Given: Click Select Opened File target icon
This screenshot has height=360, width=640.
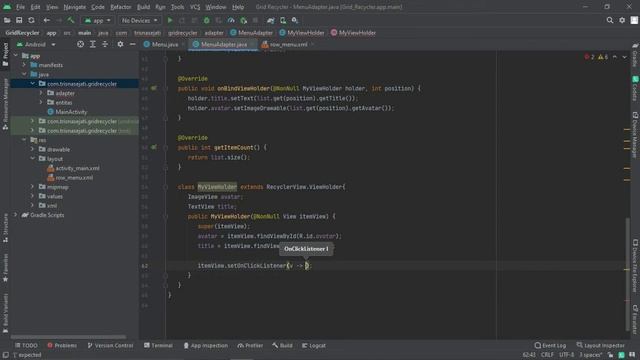Looking at the screenshot, I should click(80, 44).
